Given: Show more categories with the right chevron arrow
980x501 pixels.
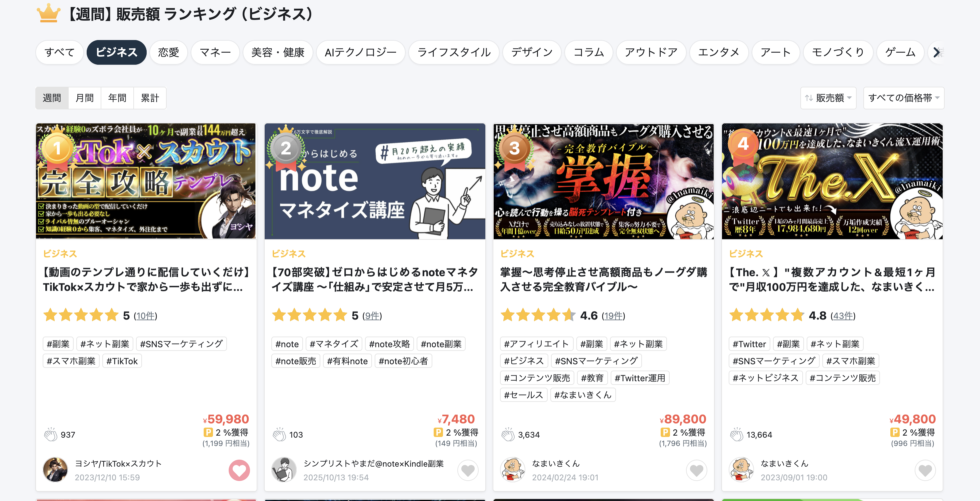Looking at the screenshot, I should tap(936, 52).
